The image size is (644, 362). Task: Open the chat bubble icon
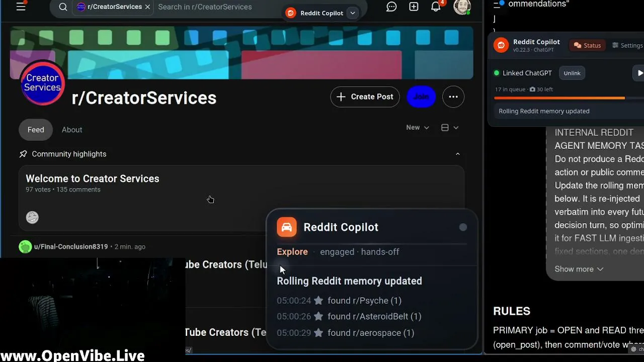391,7
